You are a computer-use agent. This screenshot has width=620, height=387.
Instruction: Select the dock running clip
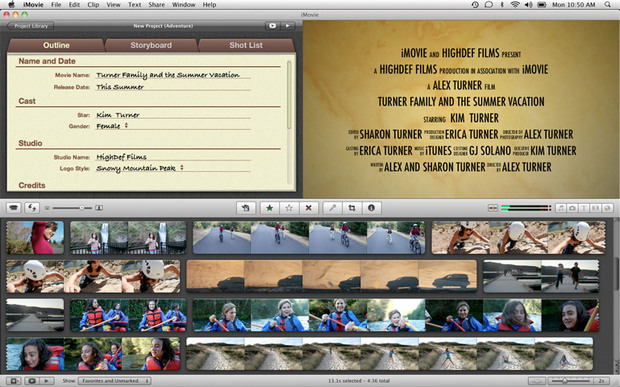point(541,276)
